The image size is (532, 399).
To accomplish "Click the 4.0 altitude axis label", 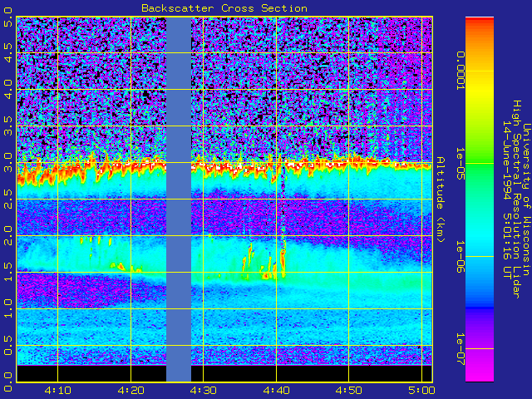I will pos(7,89).
